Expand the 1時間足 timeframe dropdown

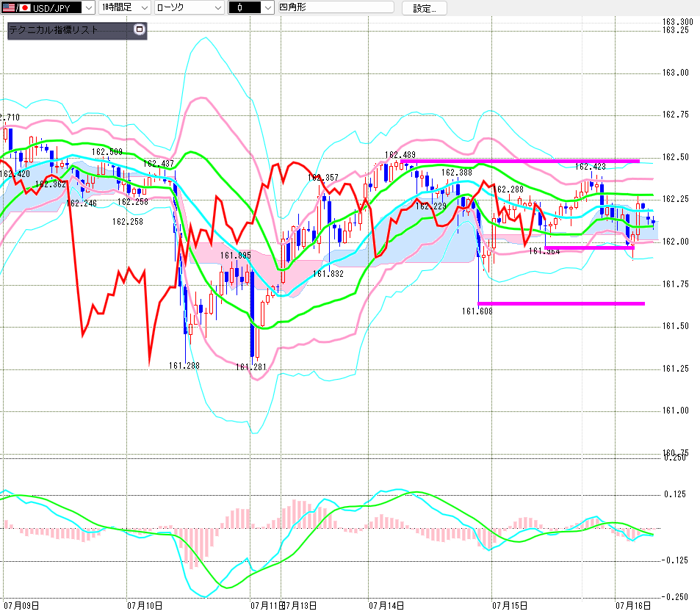click(x=125, y=7)
